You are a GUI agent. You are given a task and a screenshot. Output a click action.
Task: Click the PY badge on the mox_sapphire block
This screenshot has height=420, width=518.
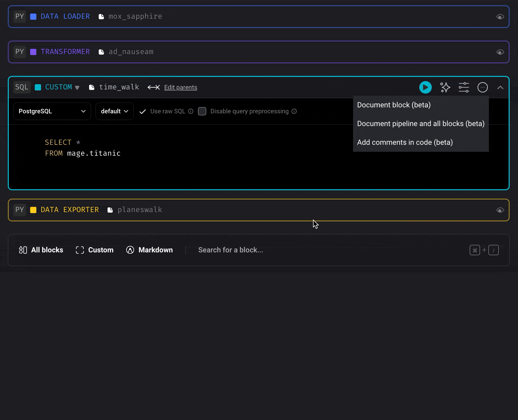[20, 17]
